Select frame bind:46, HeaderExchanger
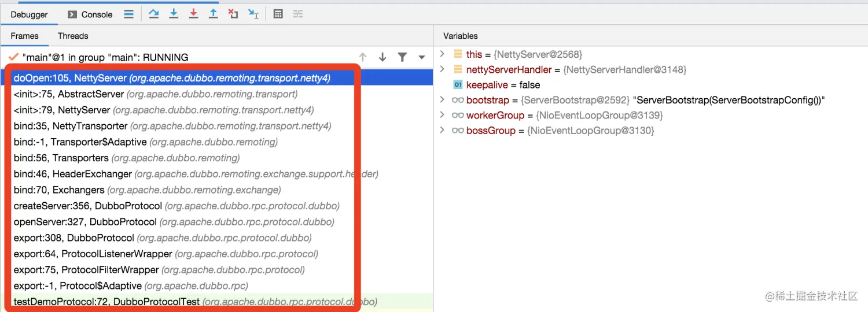The height and width of the screenshot is (312, 868). (216, 174)
